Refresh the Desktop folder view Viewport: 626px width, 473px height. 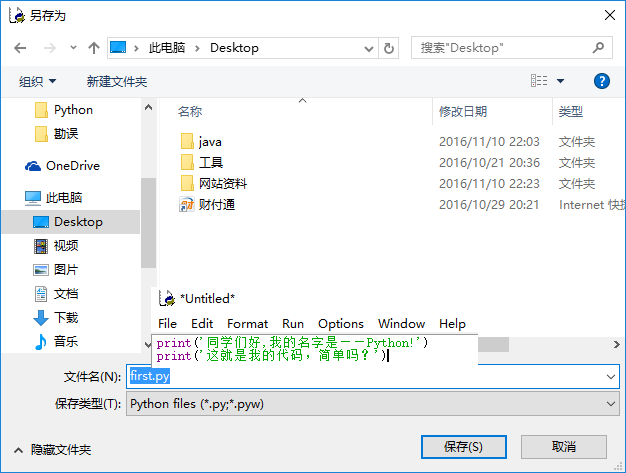click(x=388, y=48)
